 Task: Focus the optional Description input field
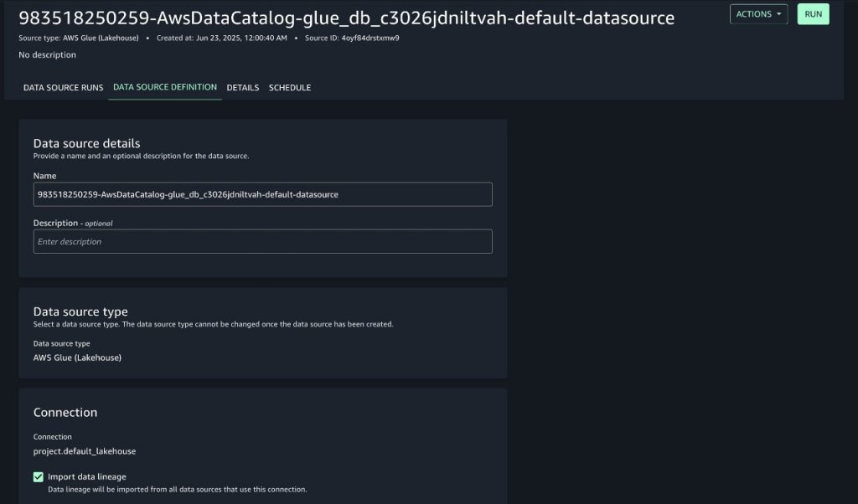point(262,242)
